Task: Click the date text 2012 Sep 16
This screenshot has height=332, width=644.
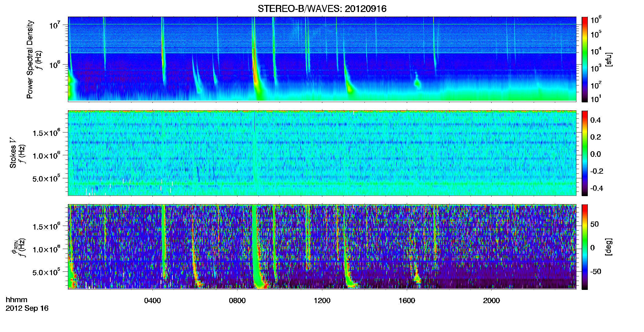Action: point(27,308)
